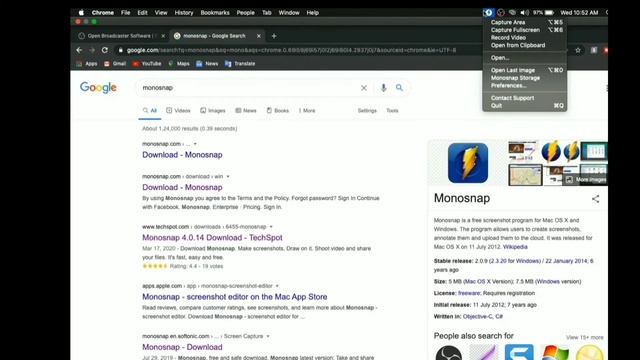
Task: Open the Monosnap - Download softonic link
Action: (182, 347)
